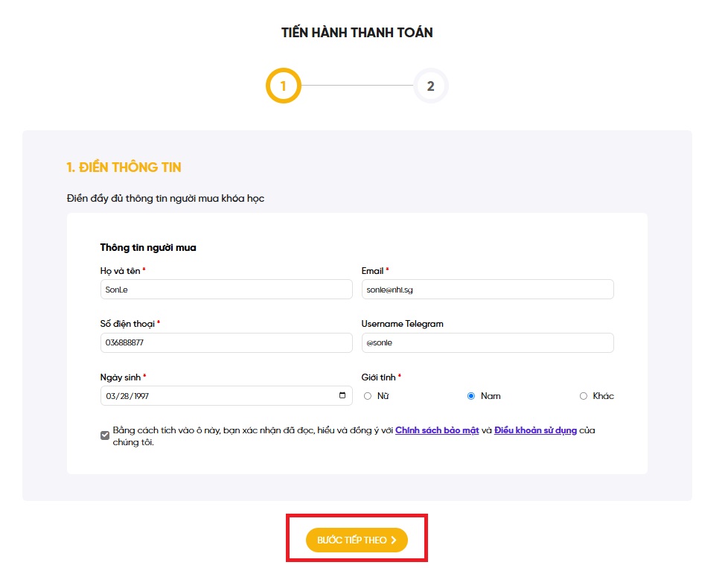Choose the Nam gender option
This screenshot has width=728, height=568.
[x=471, y=396]
